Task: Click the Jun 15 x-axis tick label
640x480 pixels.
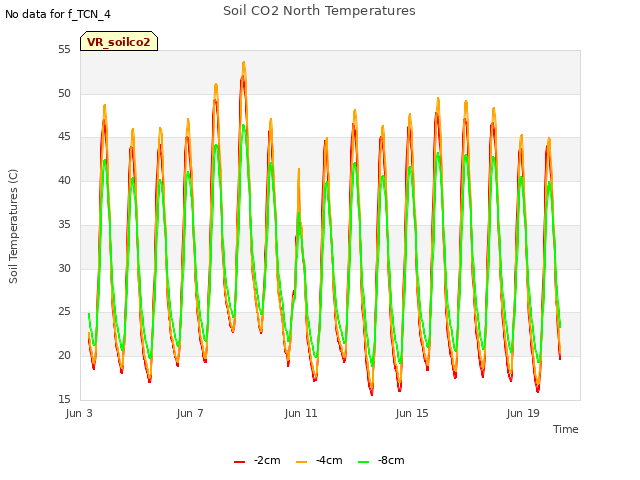Action: pyautogui.click(x=412, y=413)
